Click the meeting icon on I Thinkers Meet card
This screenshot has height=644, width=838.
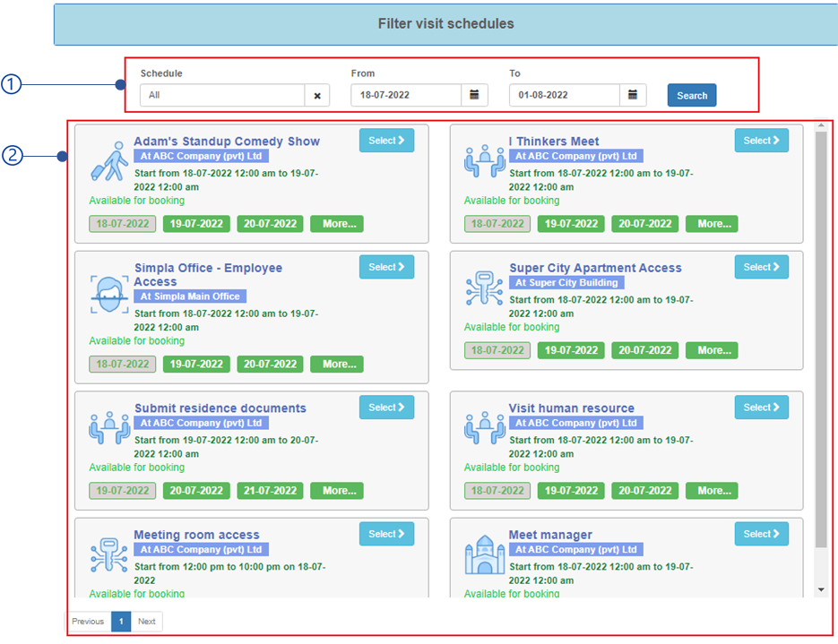click(x=484, y=161)
